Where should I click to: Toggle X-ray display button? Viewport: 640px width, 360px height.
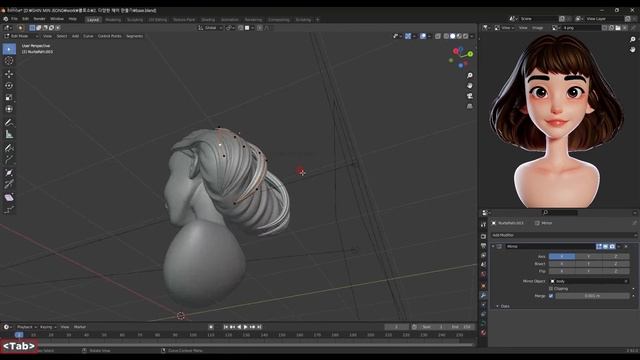438,36
